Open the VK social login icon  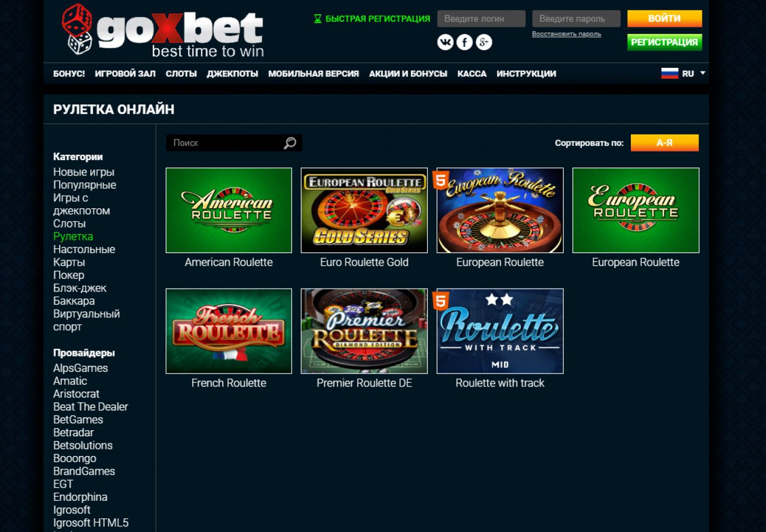[445, 42]
